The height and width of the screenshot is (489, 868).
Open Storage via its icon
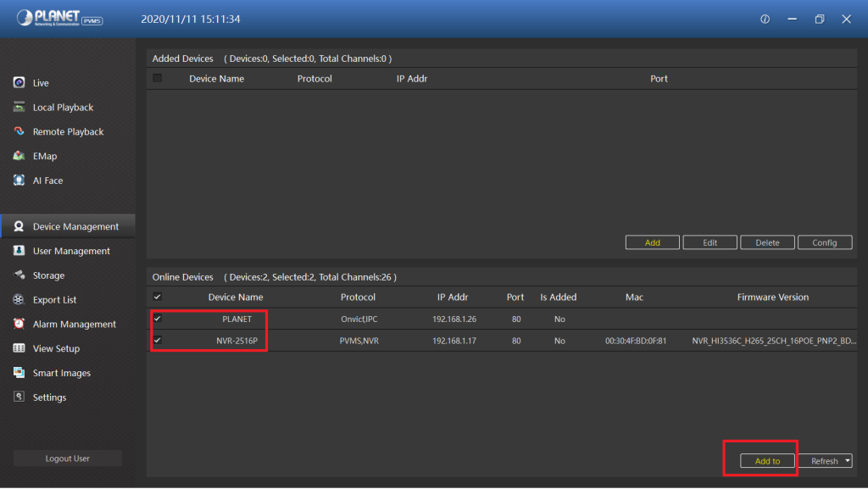click(19, 275)
